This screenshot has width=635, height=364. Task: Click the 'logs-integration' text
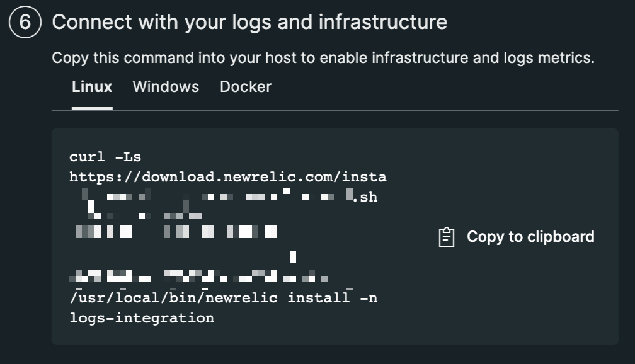[142, 318]
